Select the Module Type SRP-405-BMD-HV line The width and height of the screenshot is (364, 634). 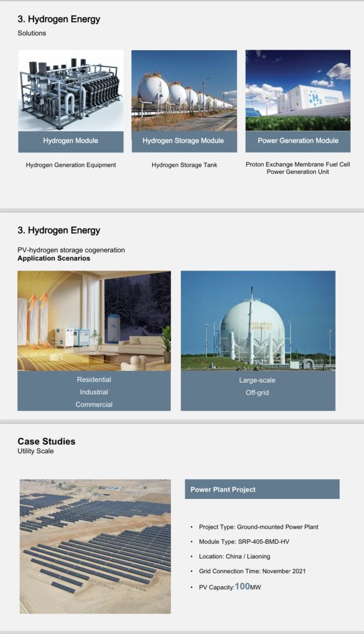244,542
